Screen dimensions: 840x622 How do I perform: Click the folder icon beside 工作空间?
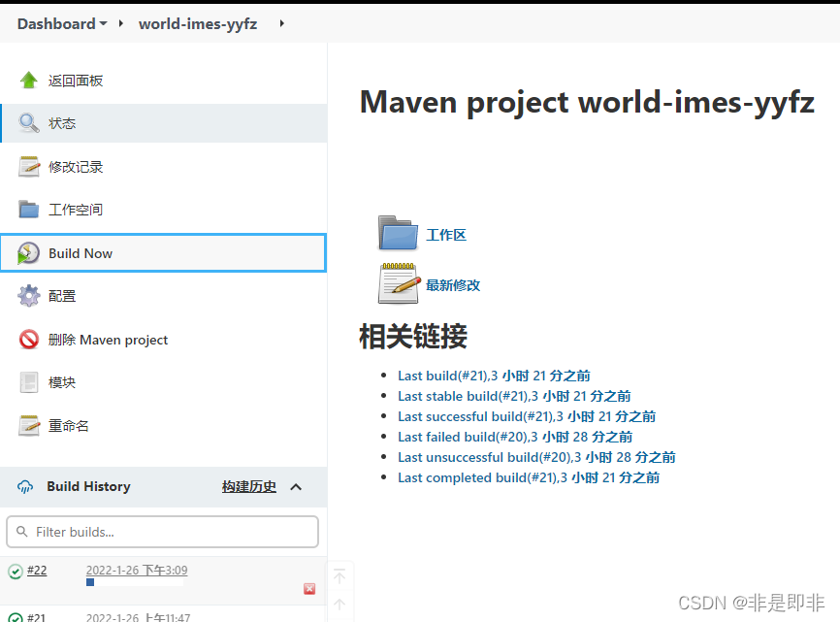[x=28, y=210]
